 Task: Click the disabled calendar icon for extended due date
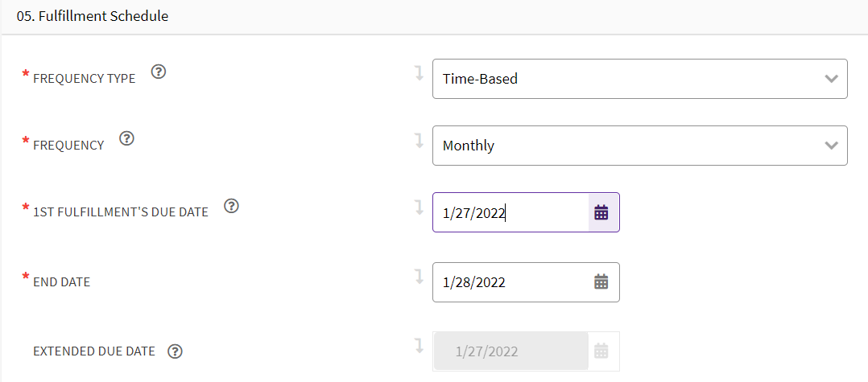click(x=601, y=351)
